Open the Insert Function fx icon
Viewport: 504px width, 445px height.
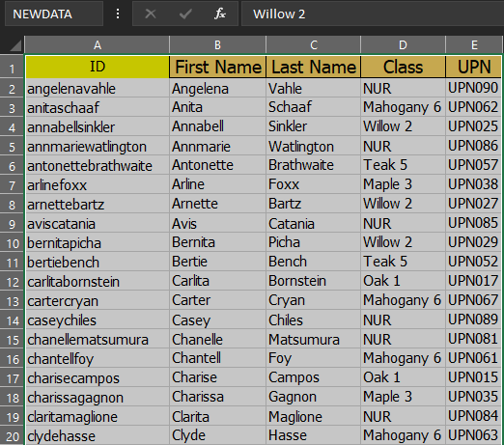tap(220, 14)
